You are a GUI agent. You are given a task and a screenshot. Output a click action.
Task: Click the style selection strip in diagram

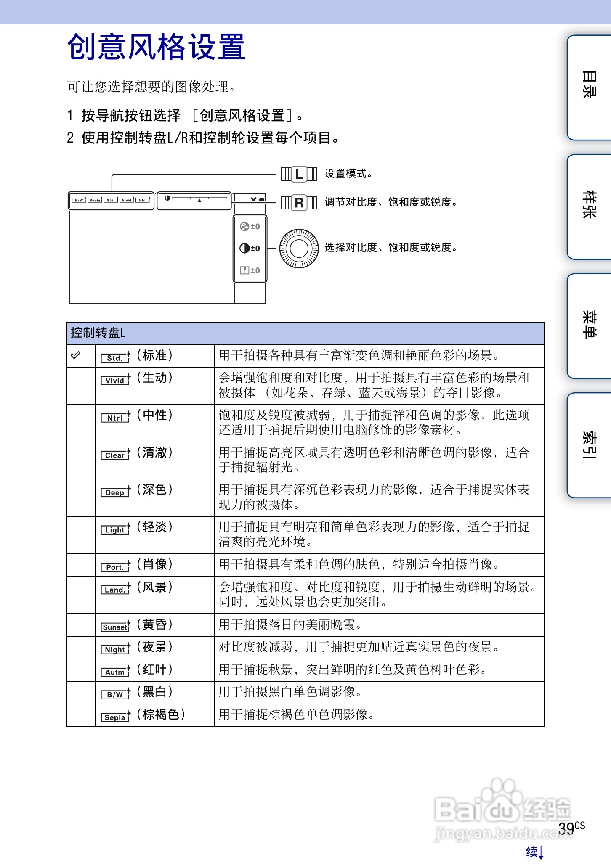pos(111,201)
